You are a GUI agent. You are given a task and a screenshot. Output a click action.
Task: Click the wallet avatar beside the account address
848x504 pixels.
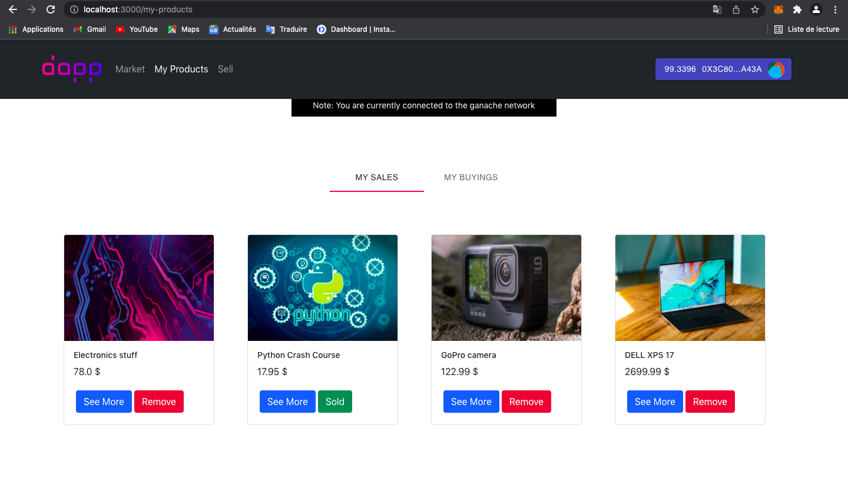coord(776,69)
